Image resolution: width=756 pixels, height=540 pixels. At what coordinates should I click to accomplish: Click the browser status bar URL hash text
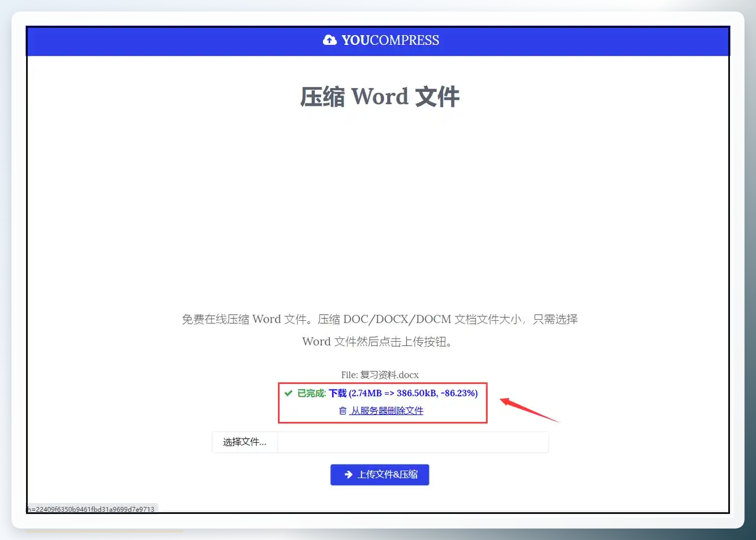(x=91, y=509)
